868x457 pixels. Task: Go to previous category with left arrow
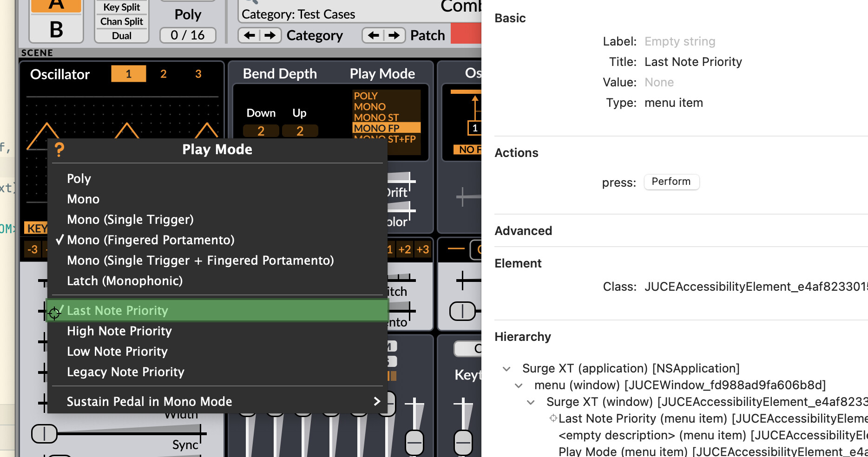[x=249, y=35]
